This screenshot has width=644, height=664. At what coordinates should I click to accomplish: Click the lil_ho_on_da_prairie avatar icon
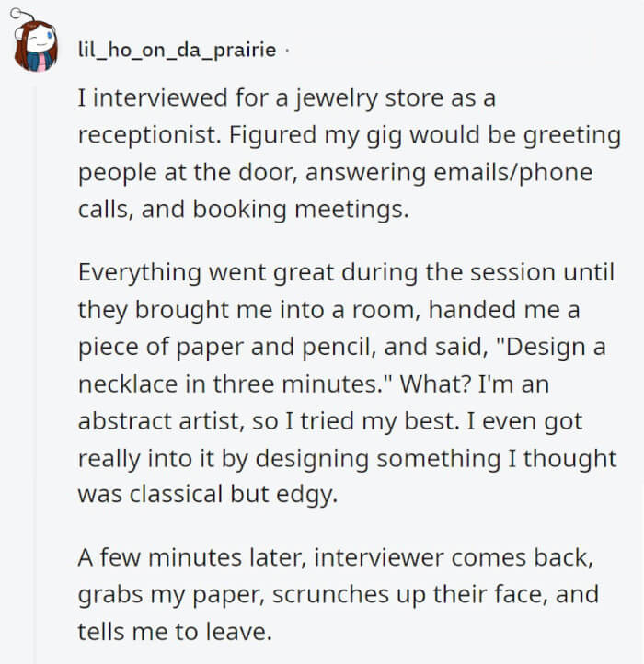coord(36,46)
